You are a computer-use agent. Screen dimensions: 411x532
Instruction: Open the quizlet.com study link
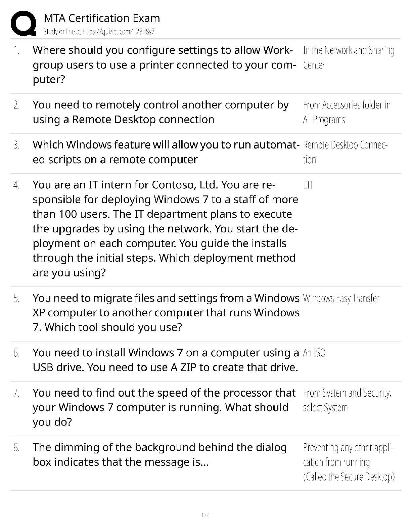point(99,32)
